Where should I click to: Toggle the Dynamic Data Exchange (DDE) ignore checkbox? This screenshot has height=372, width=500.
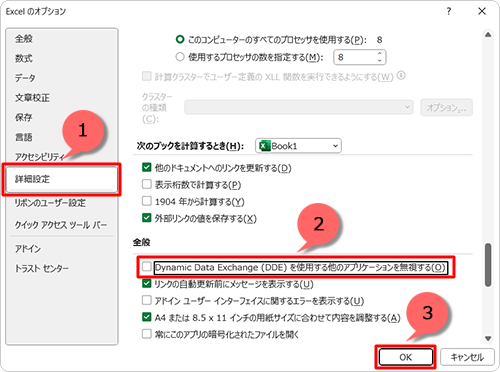point(147,267)
